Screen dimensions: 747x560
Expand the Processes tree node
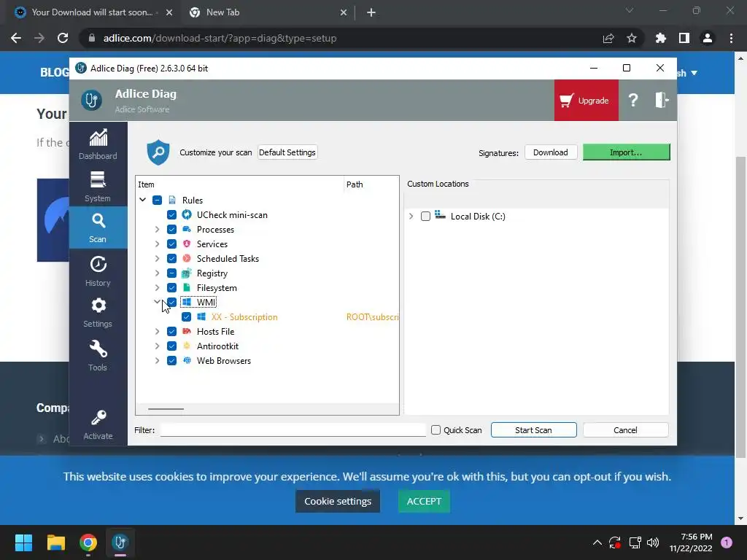pos(158,230)
